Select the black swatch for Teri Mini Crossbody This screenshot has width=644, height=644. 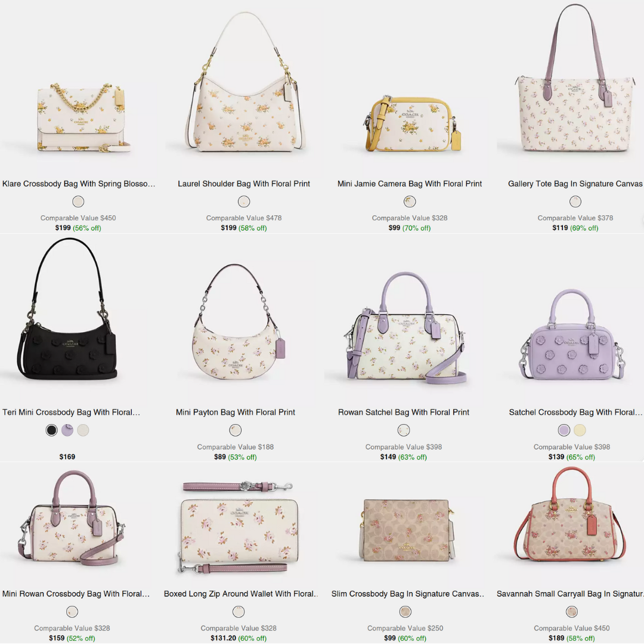click(x=51, y=430)
